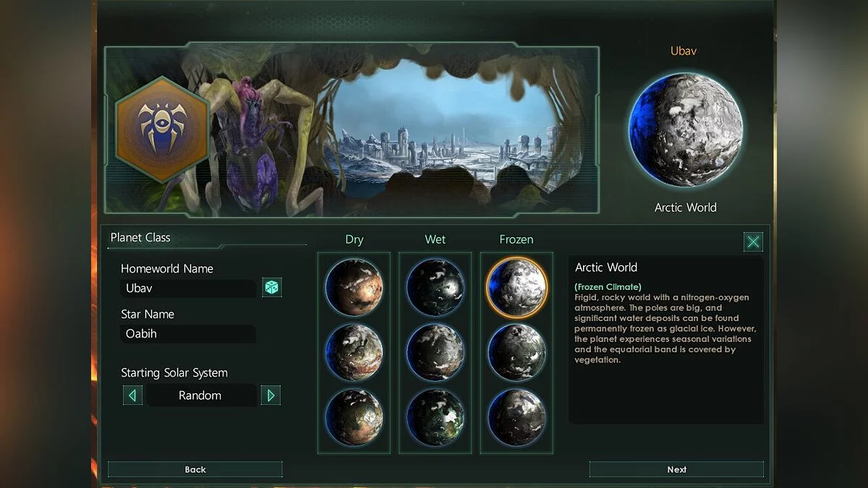Select the first Dry planet type
Image resolution: width=868 pixels, height=488 pixels.
click(x=354, y=287)
